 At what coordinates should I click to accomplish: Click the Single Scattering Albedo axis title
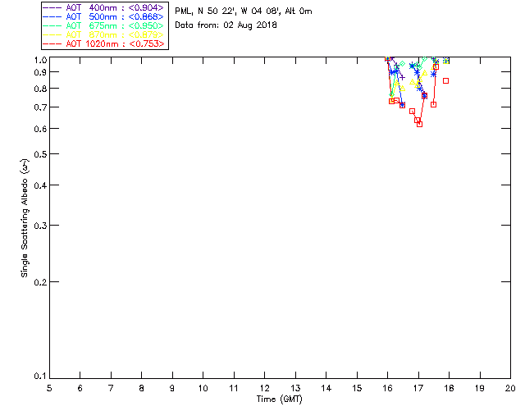coord(25,218)
